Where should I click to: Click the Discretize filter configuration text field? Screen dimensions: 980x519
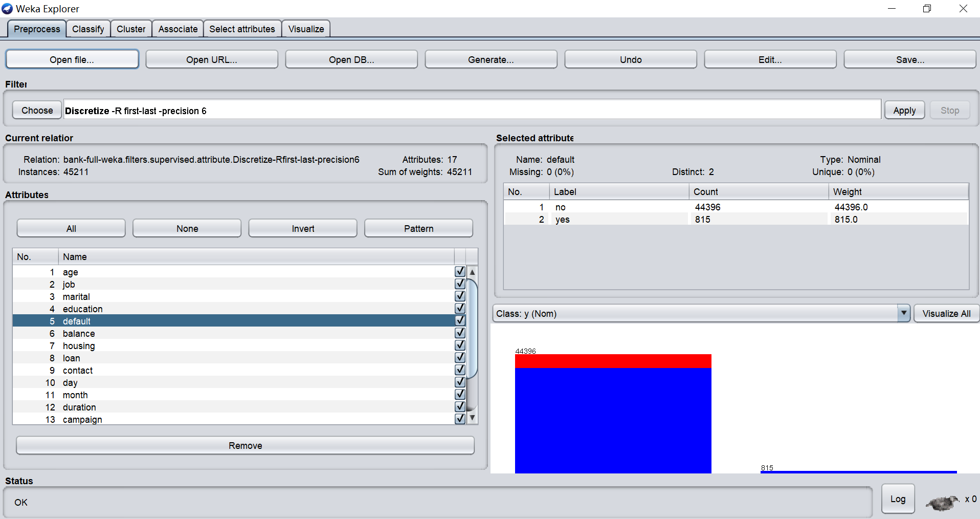click(471, 111)
